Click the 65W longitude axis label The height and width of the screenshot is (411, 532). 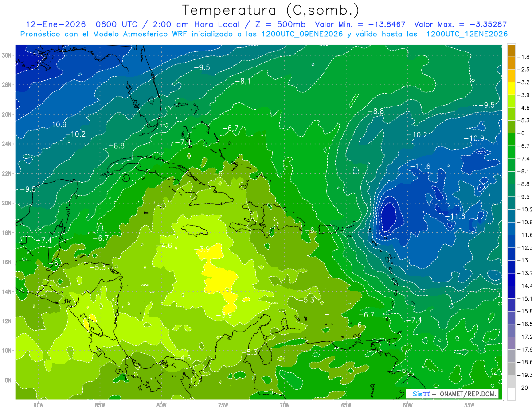(x=346, y=405)
